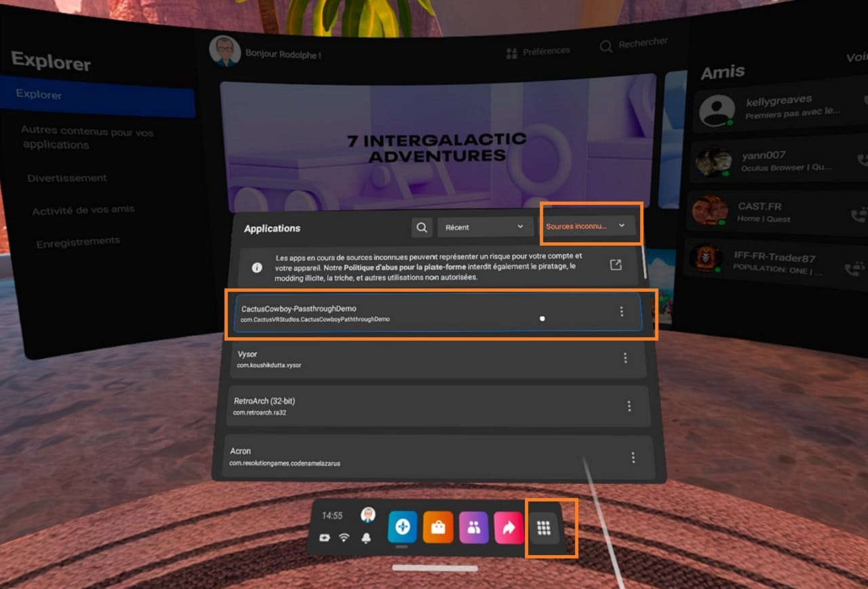Call yann007 using the phone icon
Viewport: 868px width, 589px height.
[863, 160]
